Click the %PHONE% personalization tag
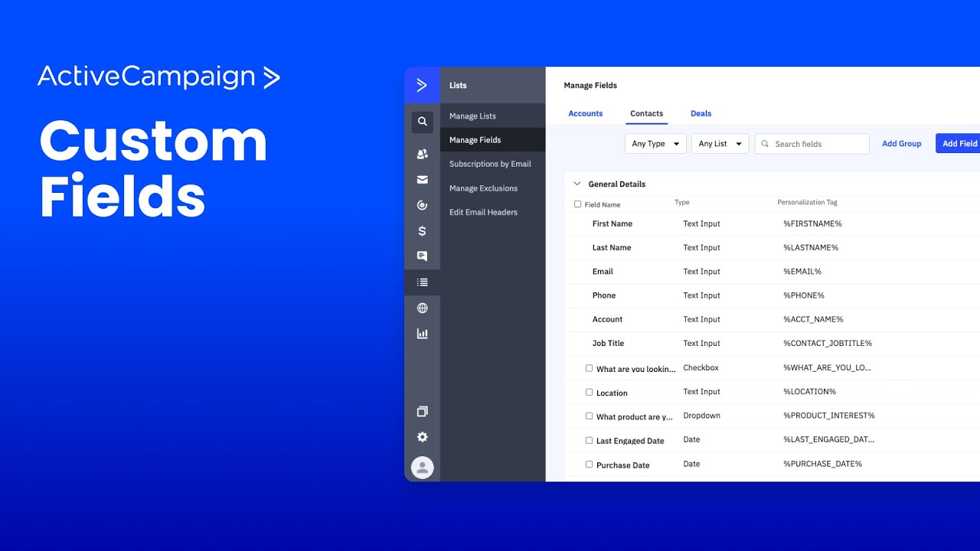 click(x=804, y=295)
